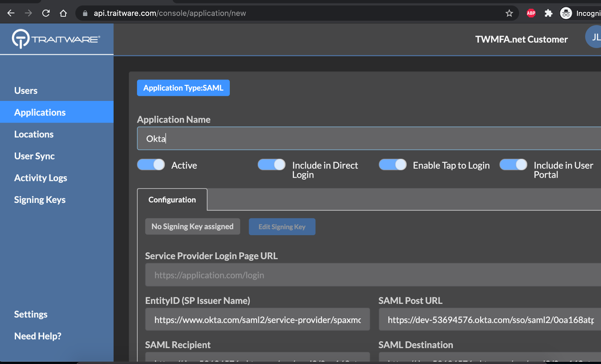
Task: Click No Signing Key assigned label
Action: 193,226
